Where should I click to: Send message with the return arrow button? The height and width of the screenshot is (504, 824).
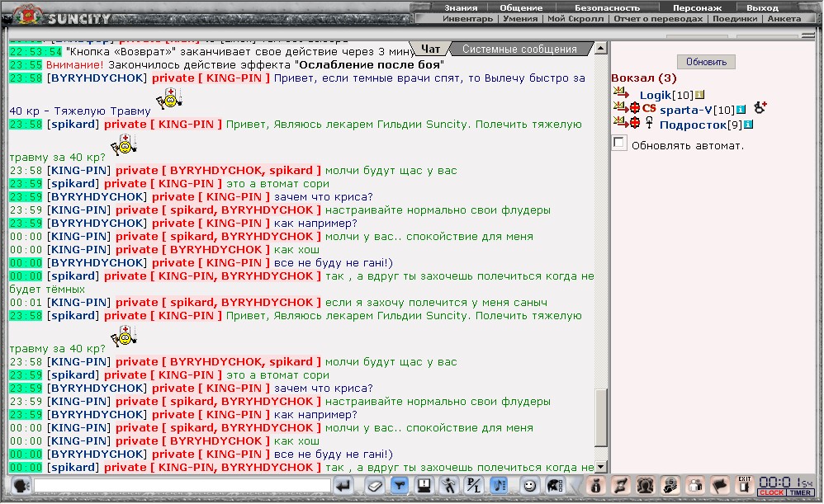click(343, 486)
